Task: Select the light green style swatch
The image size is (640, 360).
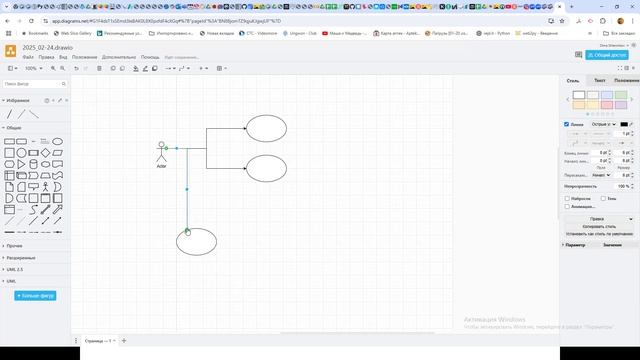Action: pyautogui.click(x=621, y=95)
